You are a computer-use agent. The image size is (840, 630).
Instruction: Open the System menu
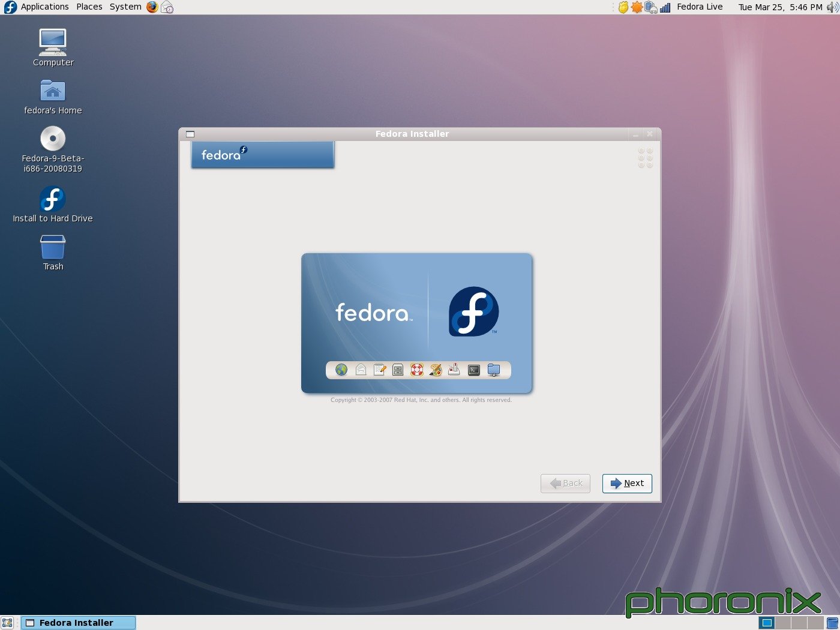(x=125, y=7)
